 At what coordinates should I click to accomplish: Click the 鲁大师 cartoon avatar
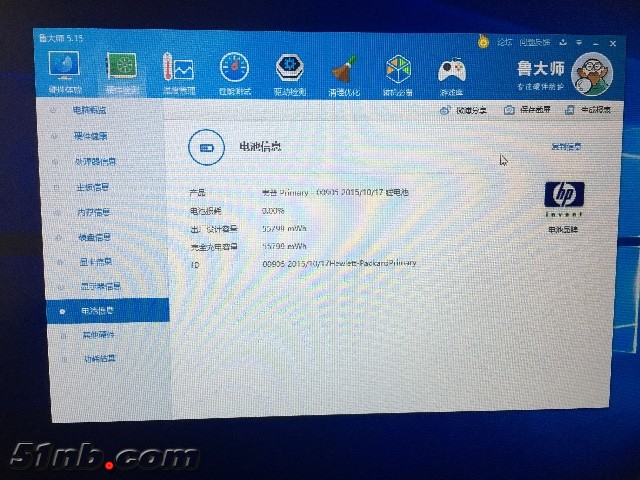(592, 74)
